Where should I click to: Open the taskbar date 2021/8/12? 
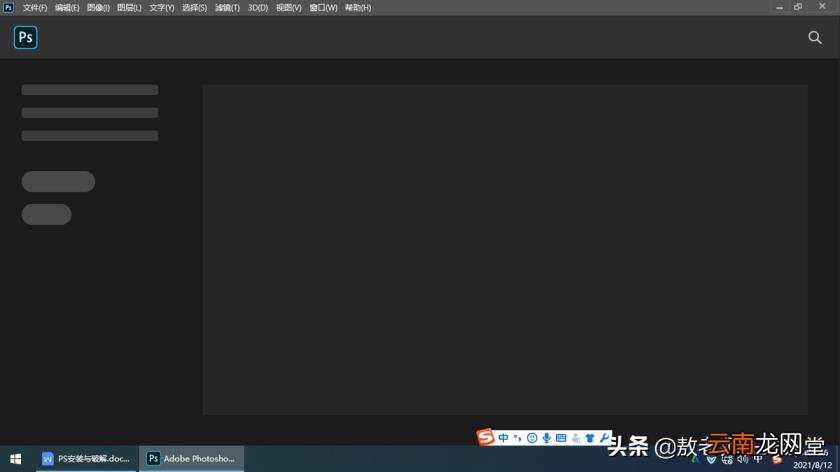tap(812, 465)
